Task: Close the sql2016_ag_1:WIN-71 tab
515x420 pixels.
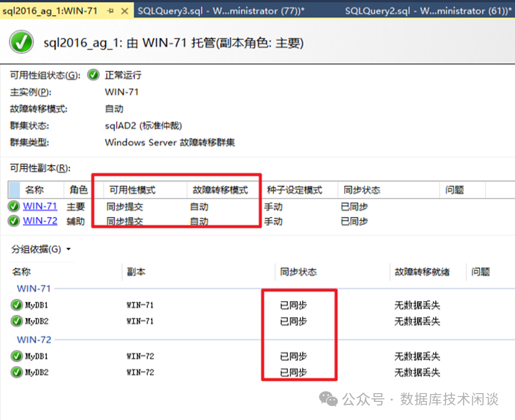Action: pos(124,11)
